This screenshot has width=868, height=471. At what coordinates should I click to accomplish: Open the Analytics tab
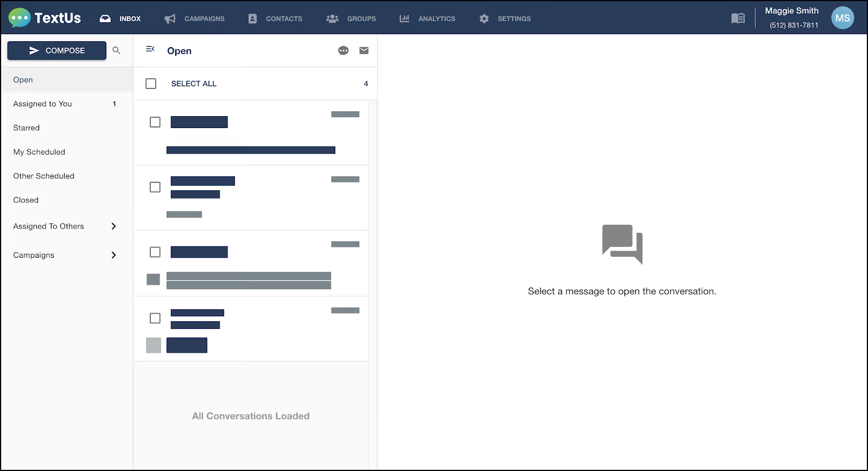427,18
